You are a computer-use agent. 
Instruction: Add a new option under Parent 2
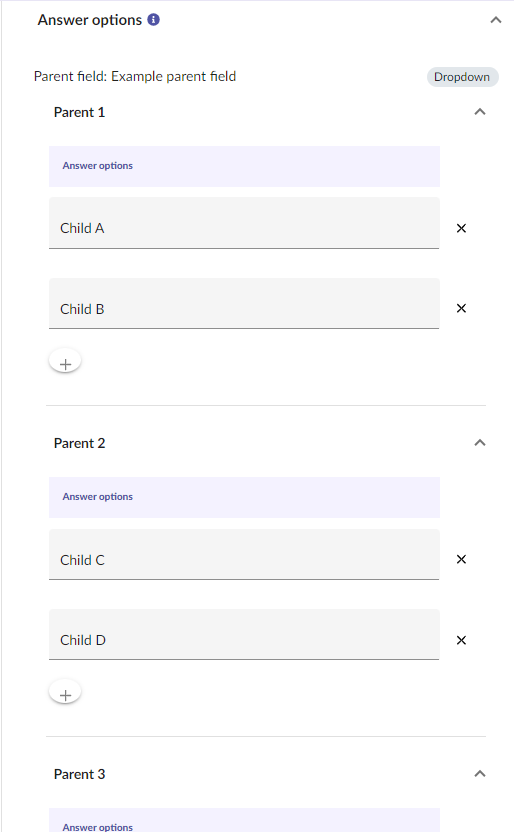65,693
